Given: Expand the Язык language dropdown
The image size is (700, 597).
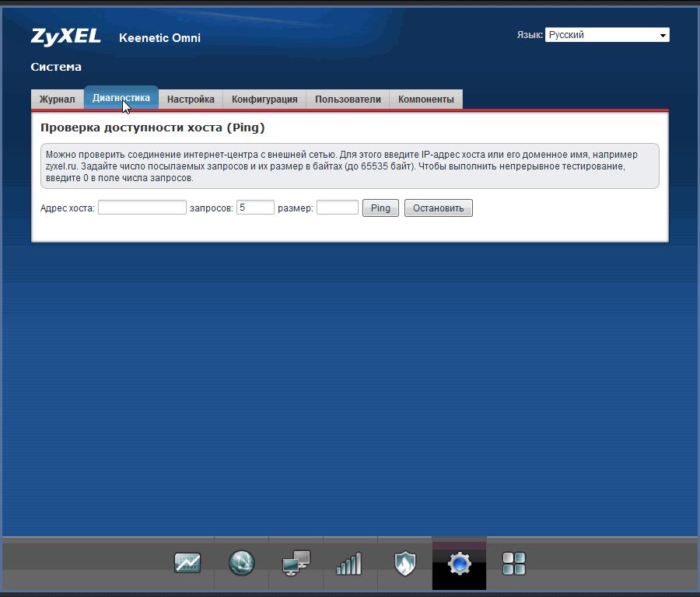Looking at the screenshot, I should click(607, 35).
